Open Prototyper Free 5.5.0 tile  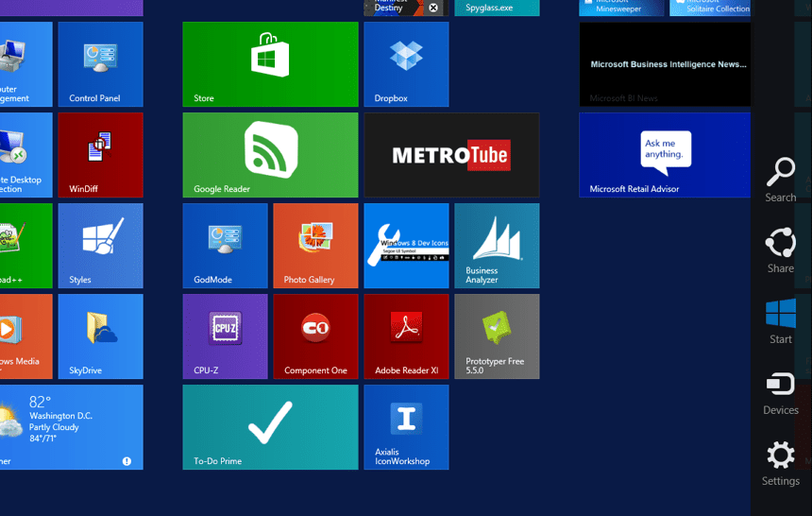pyautogui.click(x=497, y=336)
